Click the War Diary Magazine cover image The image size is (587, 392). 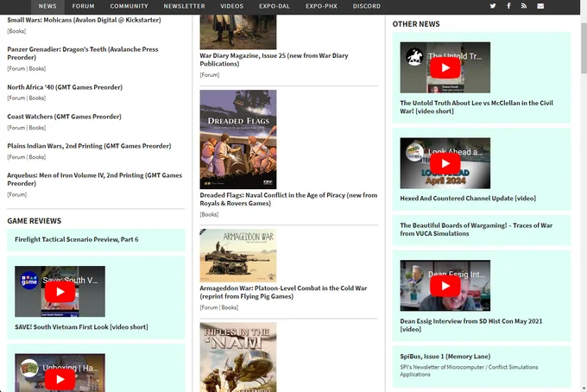pos(238,32)
